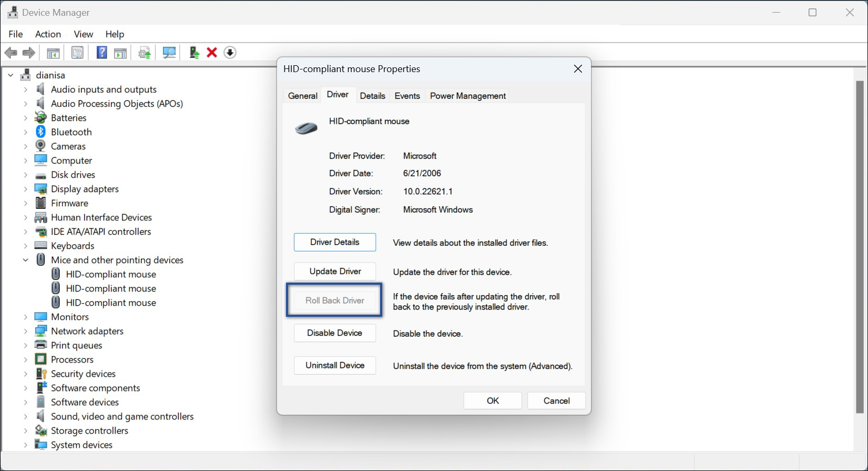Close the HID-compliant mouse Properties dialog

(x=578, y=69)
